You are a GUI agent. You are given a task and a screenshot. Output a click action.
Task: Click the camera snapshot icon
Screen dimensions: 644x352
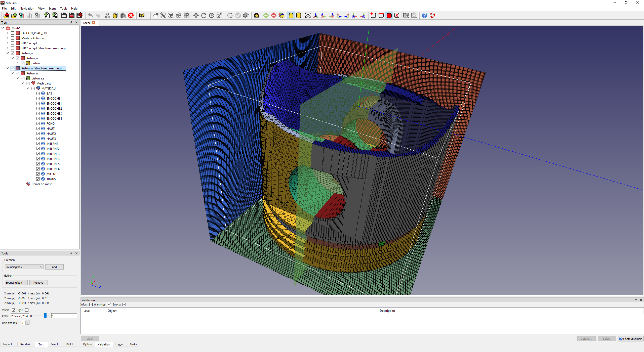256,16
